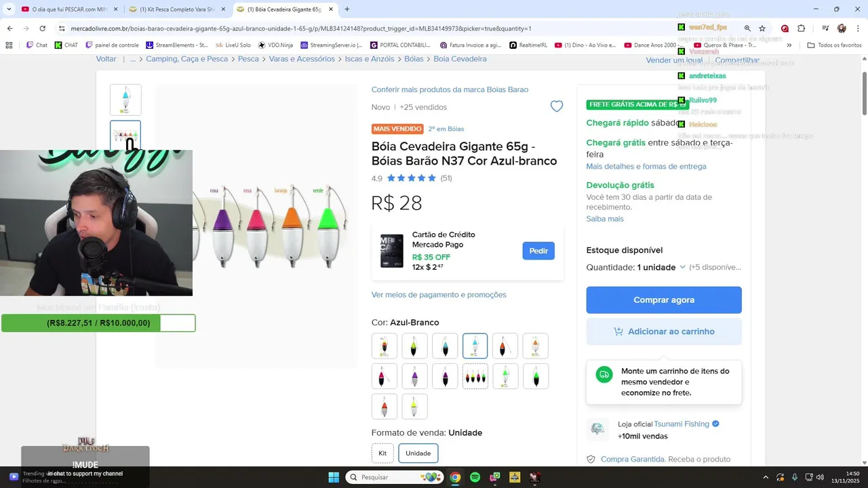Screen dimensions: 868x488
Task: Select the first product gallery thumbnail
Action: (x=125, y=100)
